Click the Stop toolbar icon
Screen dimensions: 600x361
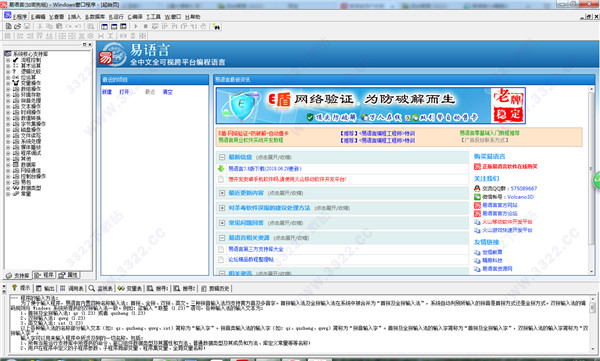(x=145, y=26)
